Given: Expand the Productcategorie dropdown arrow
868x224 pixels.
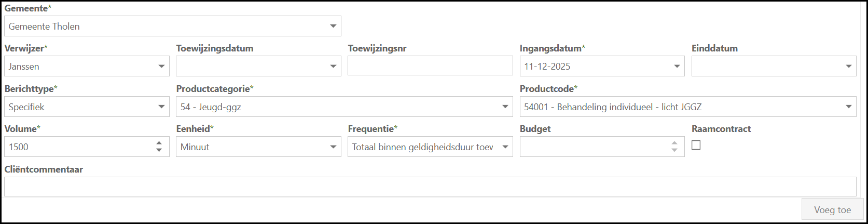Looking at the screenshot, I should [x=505, y=107].
